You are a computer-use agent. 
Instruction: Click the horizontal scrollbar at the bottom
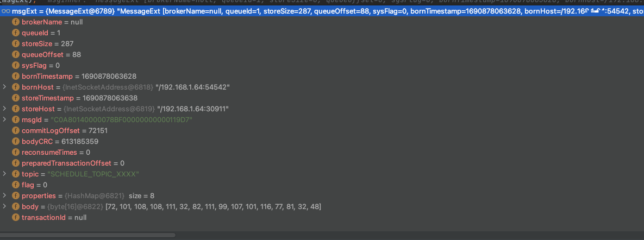[x=88, y=235]
